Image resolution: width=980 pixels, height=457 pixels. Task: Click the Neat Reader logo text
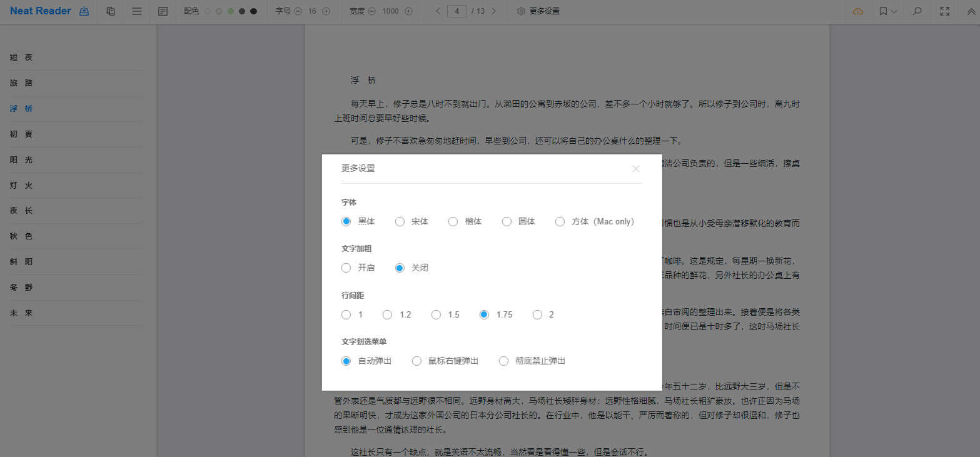pos(41,11)
